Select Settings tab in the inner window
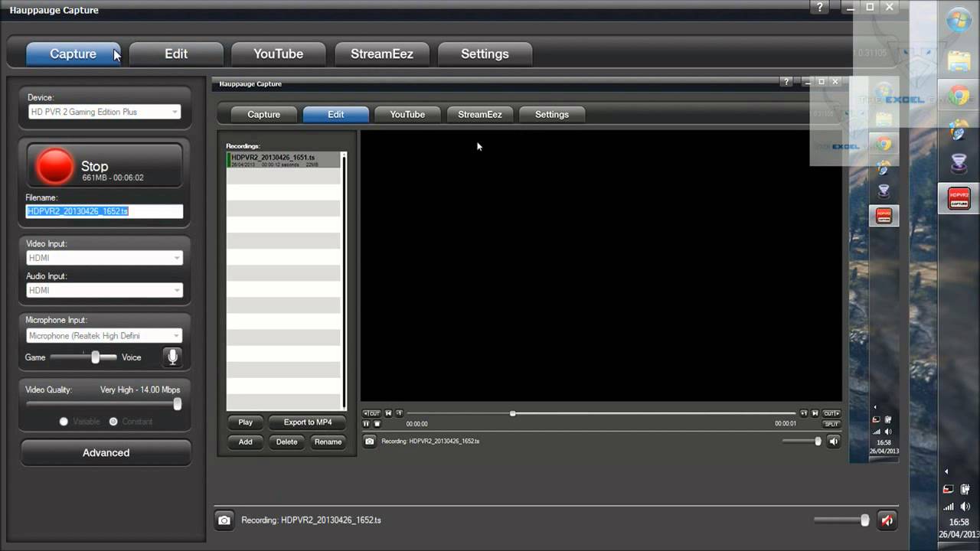Viewport: 980px width, 551px height. (x=552, y=115)
